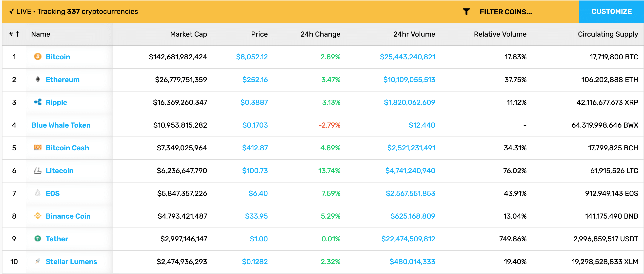Viewport: 644px width, 274px height.
Task: Click the Bitcoin Cash logo icon
Action: pos(38,148)
